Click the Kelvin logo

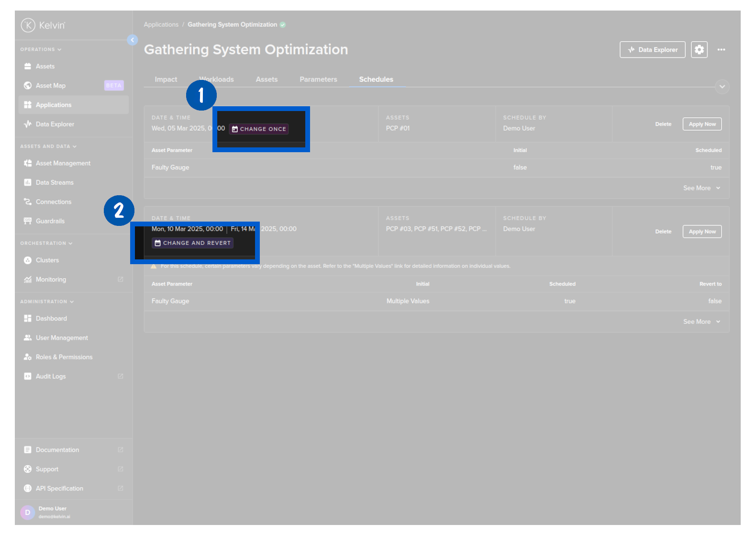(43, 25)
